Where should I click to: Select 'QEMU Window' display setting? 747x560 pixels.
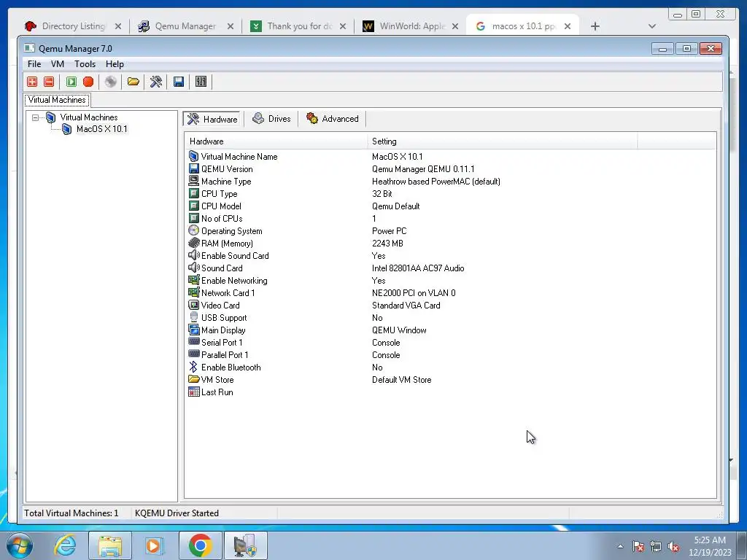point(399,330)
